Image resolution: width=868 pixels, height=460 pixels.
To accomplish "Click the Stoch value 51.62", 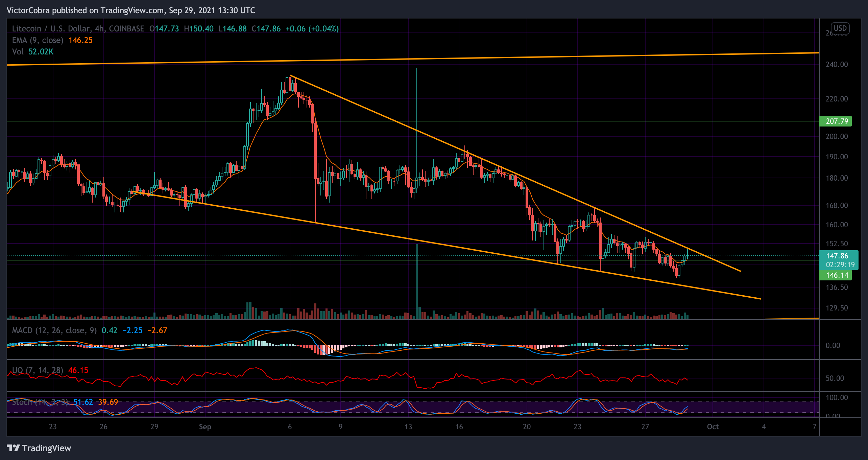I will click(x=83, y=402).
